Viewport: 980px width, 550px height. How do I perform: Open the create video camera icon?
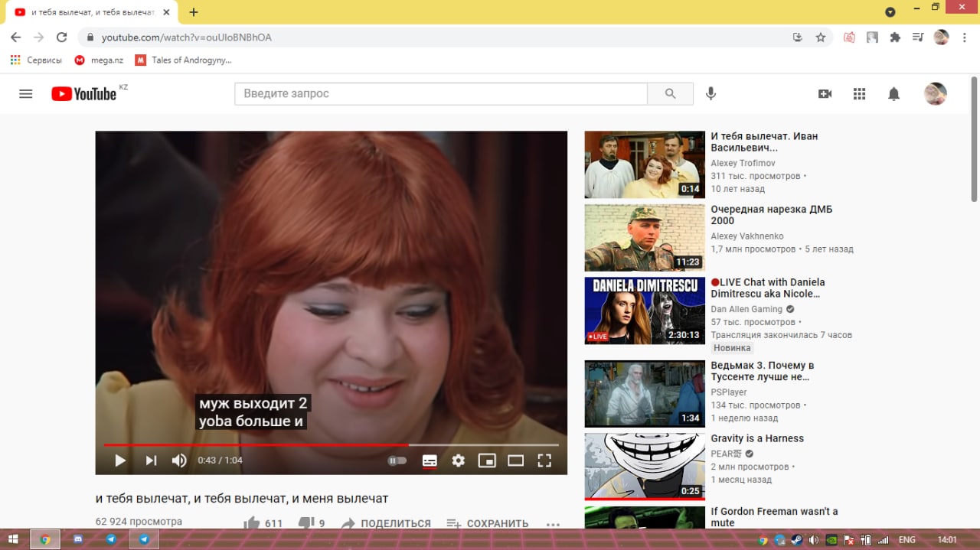tap(825, 93)
